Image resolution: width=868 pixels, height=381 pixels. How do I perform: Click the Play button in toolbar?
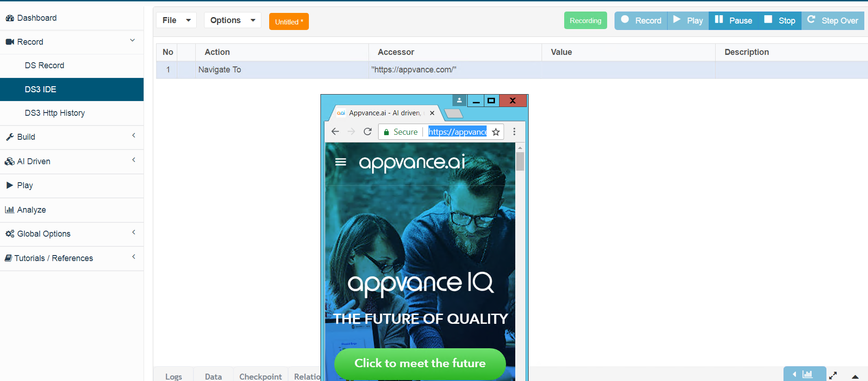coord(688,21)
